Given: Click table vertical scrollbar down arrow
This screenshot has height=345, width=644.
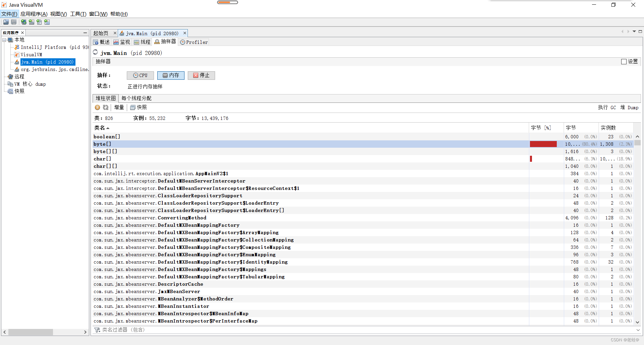Looking at the screenshot, I should [x=637, y=322].
